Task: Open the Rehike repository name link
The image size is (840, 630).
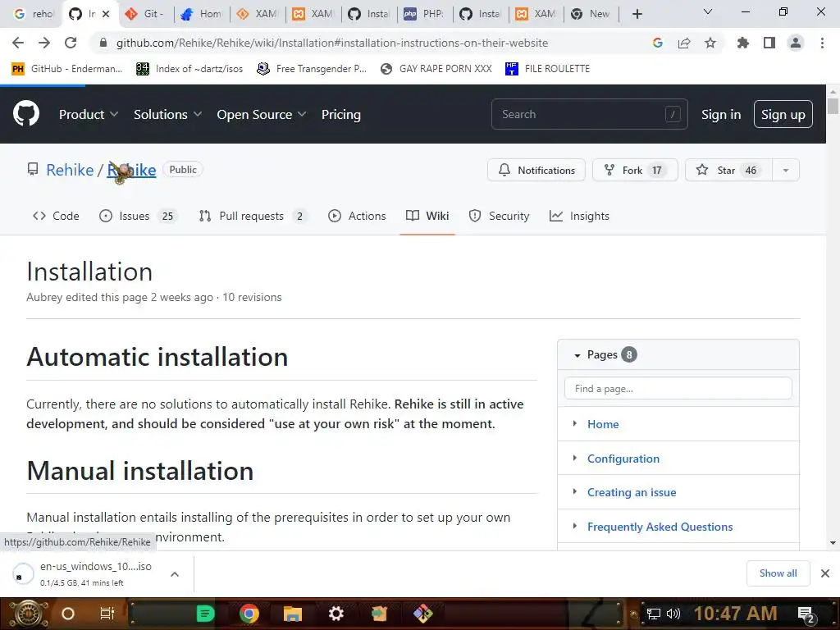Action: point(132,170)
